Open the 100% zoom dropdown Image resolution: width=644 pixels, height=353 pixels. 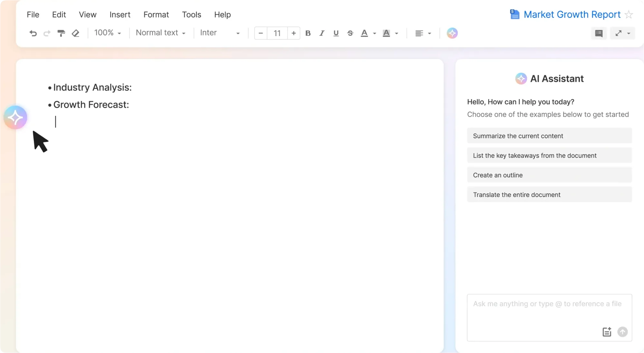point(108,33)
